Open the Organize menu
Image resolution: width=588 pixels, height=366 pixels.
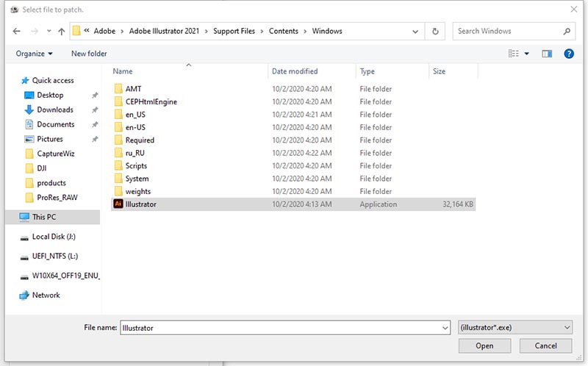pos(34,54)
